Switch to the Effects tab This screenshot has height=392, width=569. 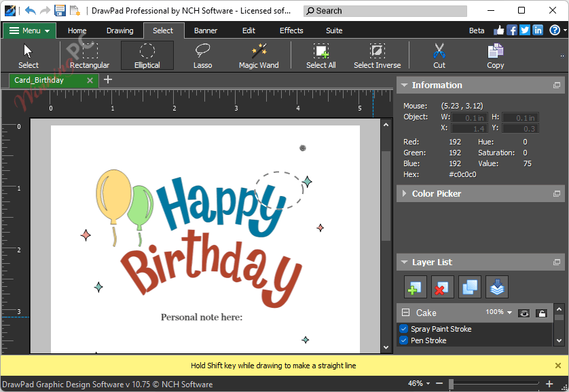point(291,31)
